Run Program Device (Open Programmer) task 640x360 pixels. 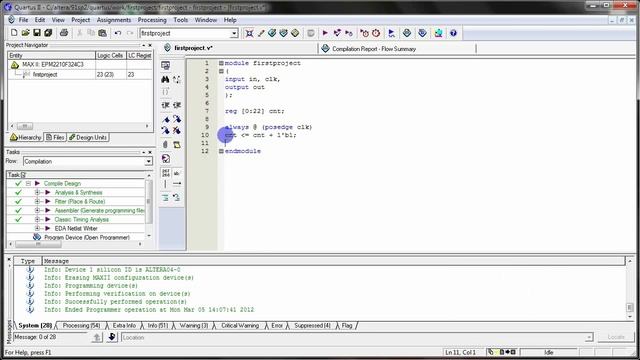[x=87, y=237]
